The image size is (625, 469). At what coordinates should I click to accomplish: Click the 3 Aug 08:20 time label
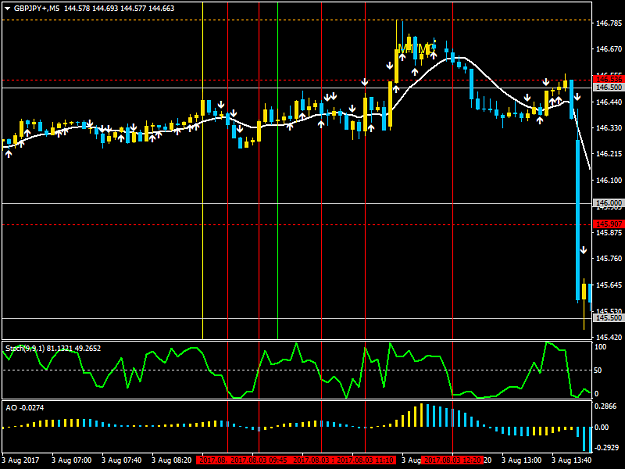coord(171,460)
